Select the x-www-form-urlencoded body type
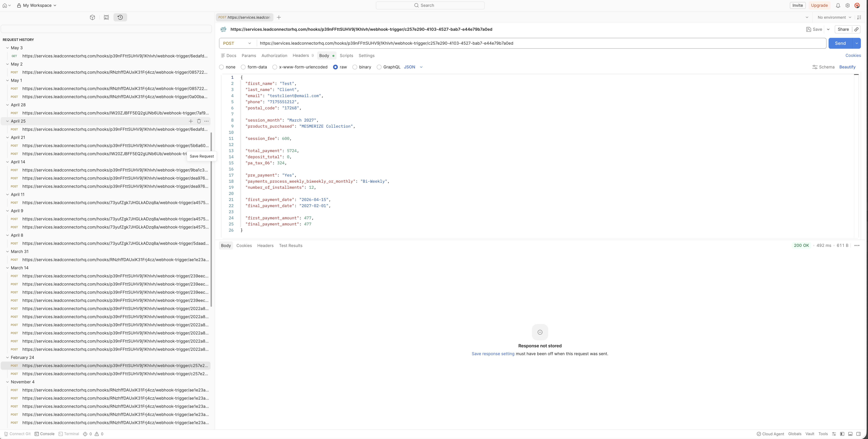This screenshot has height=439, width=868. coord(275,67)
